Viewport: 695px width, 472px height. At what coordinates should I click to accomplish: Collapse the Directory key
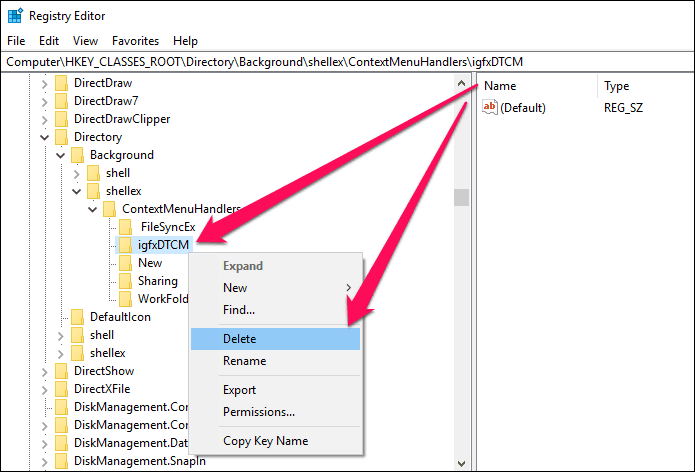point(44,137)
